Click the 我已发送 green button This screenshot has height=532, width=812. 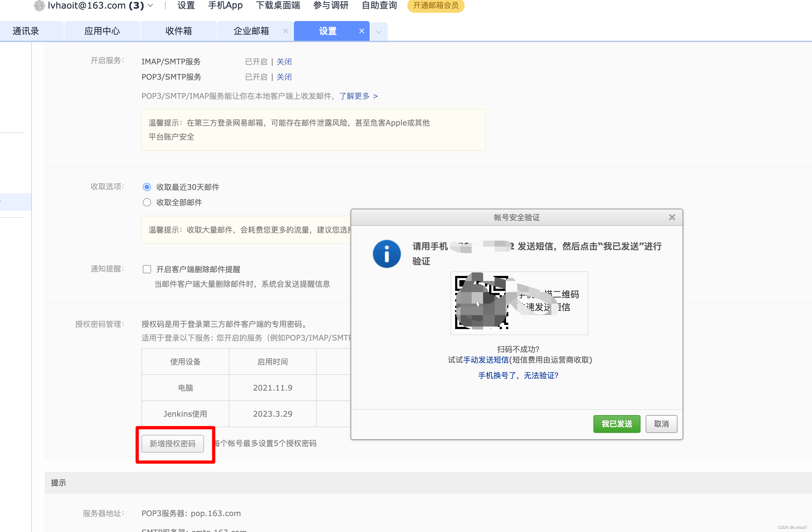[x=617, y=424]
